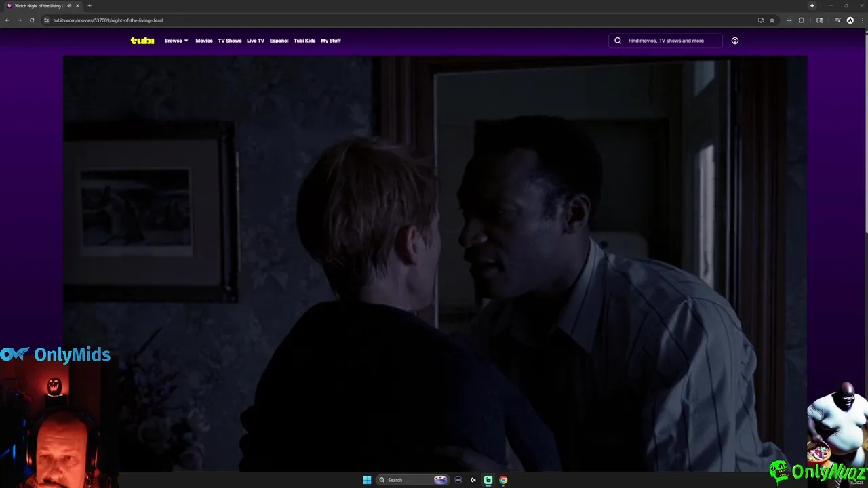Click the Tubi search field

click(x=665, y=41)
